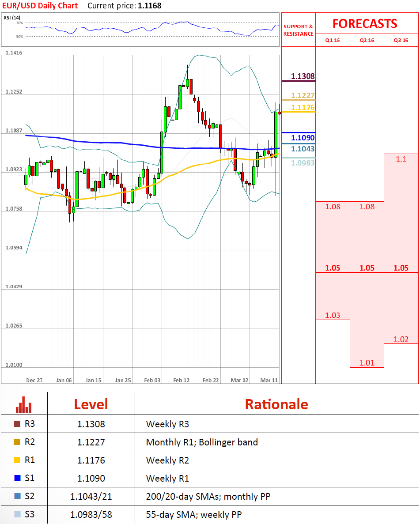Click the R2 gold color swatch
This screenshot has width=420, height=524.
17,442
